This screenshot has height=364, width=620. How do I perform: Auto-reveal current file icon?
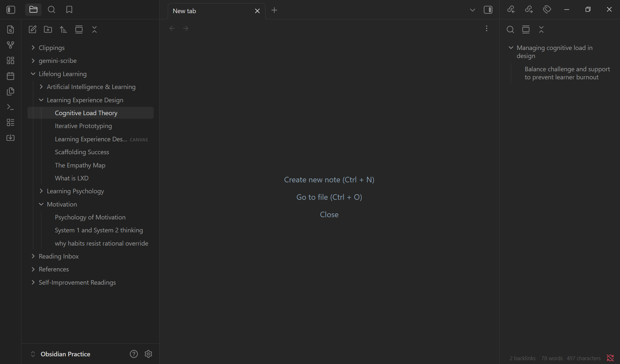point(79,29)
